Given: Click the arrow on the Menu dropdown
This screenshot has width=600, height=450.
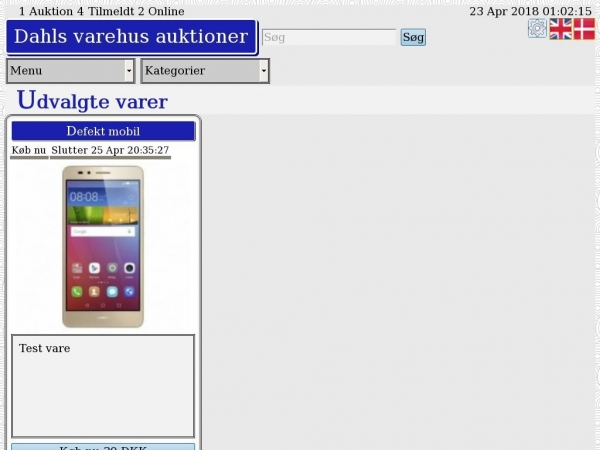Looking at the screenshot, I should tap(129, 71).
